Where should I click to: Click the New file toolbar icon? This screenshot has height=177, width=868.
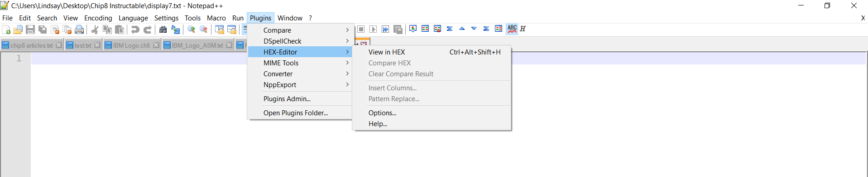tap(6, 29)
